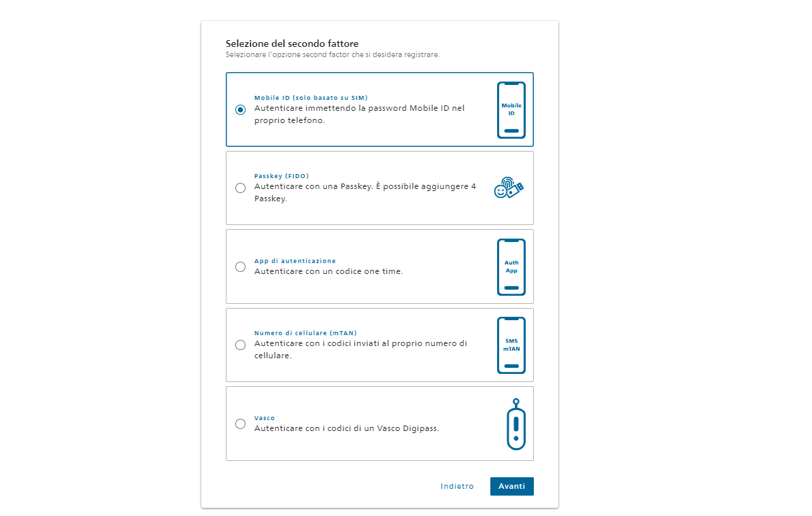Click the 'App di autenticazione' option title
The width and height of the screenshot is (812, 516).
click(x=294, y=261)
